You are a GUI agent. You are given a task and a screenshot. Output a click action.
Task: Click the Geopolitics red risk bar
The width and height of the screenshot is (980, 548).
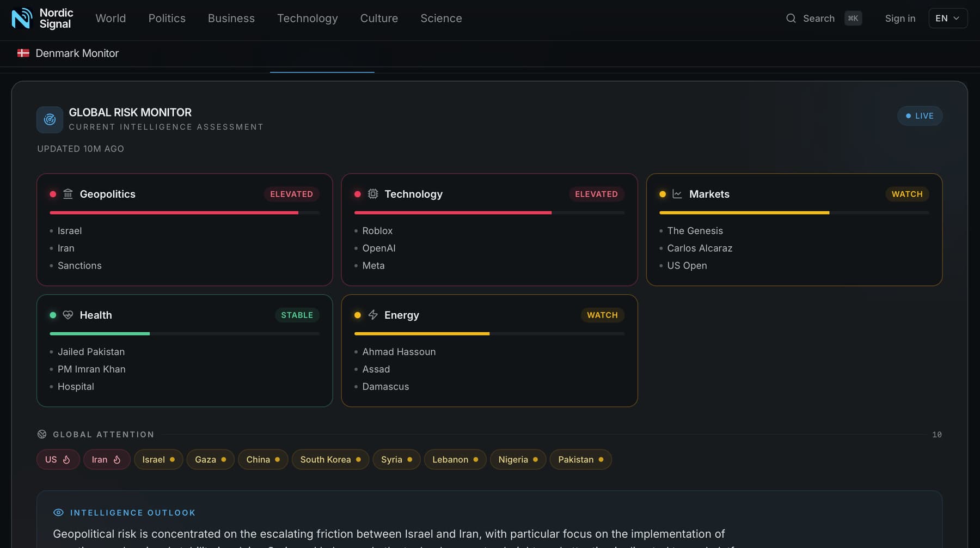174,212
